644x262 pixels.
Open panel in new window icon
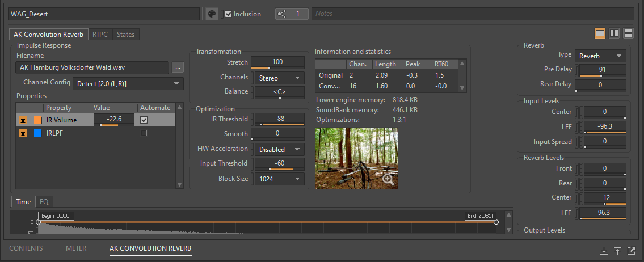click(x=632, y=251)
